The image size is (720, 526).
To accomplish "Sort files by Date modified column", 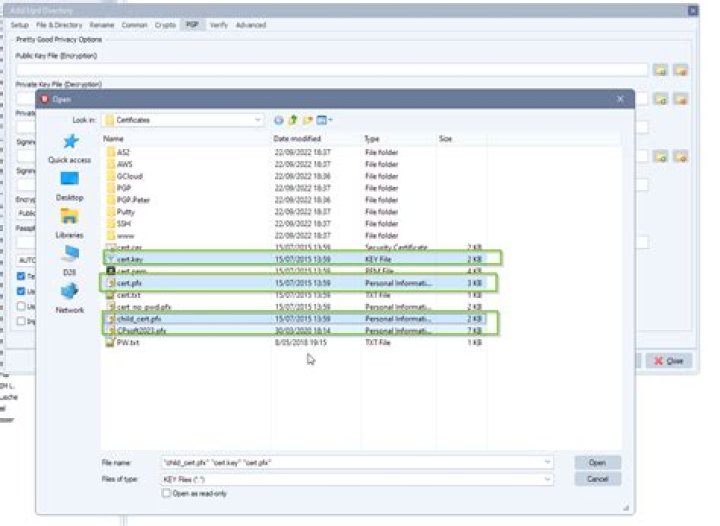I will [297, 138].
